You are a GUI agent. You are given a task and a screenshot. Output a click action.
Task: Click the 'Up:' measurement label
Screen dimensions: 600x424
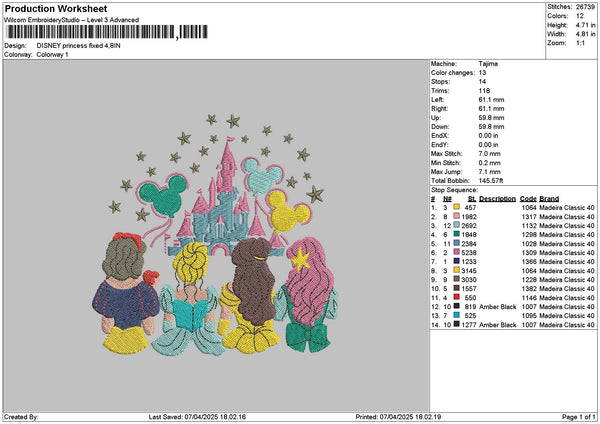pyautogui.click(x=436, y=118)
